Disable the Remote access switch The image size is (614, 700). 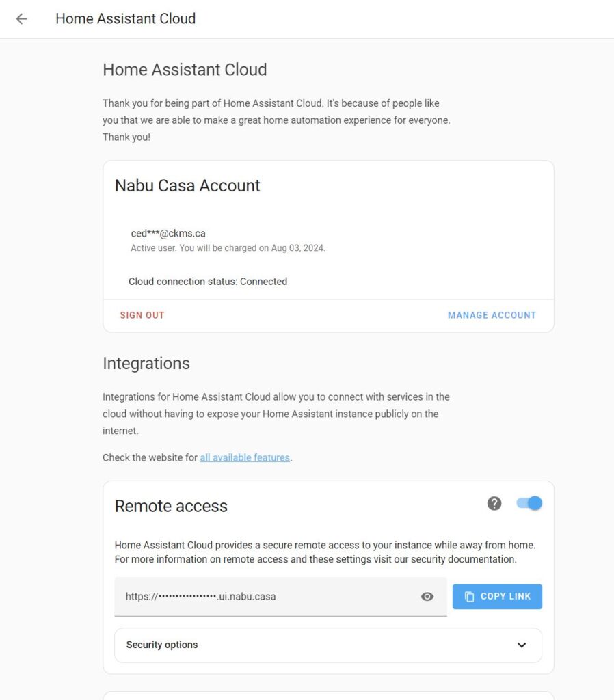coord(529,503)
